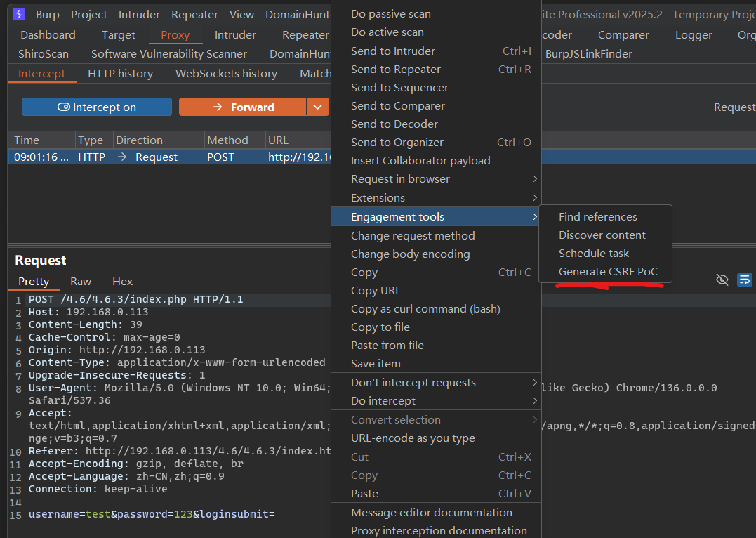The image size is (756, 538).
Task: Click Change request method option
Action: click(413, 236)
